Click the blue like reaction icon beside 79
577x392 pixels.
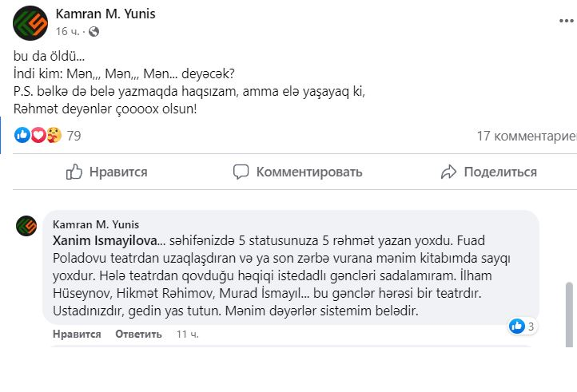coord(22,136)
